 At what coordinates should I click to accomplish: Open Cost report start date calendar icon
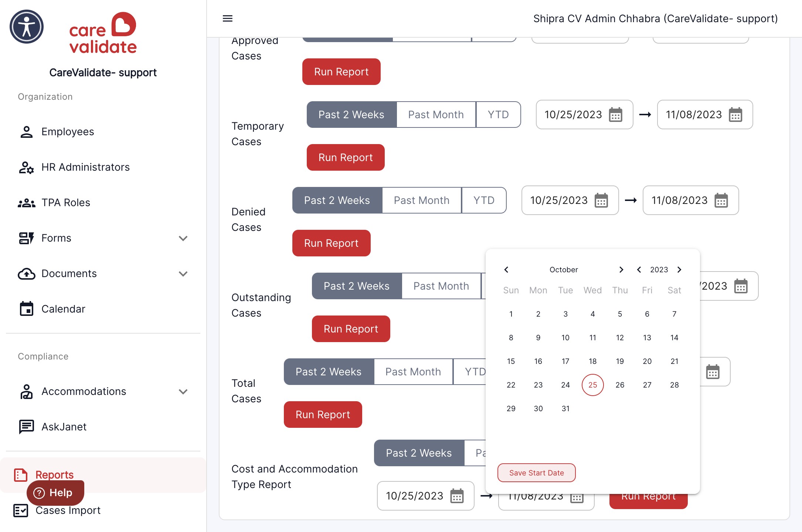tap(457, 496)
